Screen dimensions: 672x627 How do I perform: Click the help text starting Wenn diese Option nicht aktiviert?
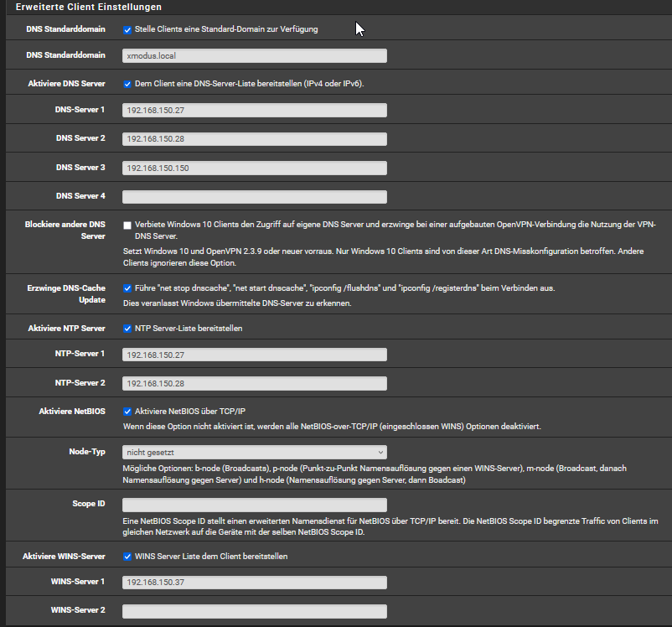click(x=332, y=427)
